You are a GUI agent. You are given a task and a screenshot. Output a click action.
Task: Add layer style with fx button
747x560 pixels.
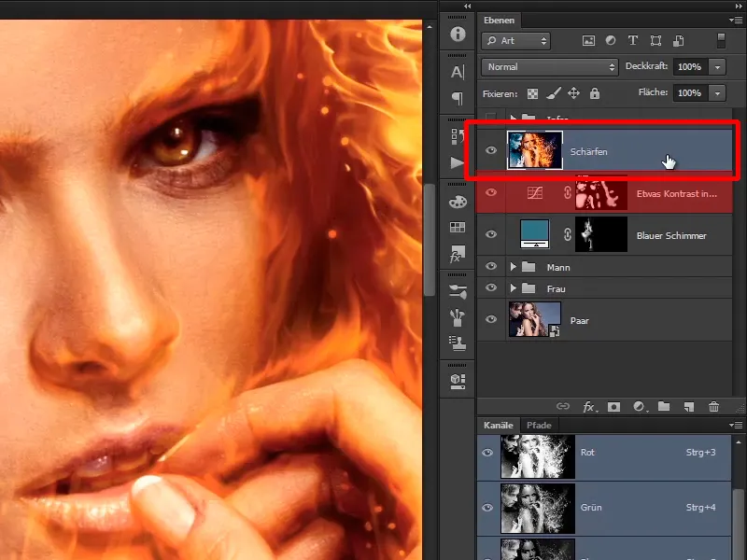[589, 407]
